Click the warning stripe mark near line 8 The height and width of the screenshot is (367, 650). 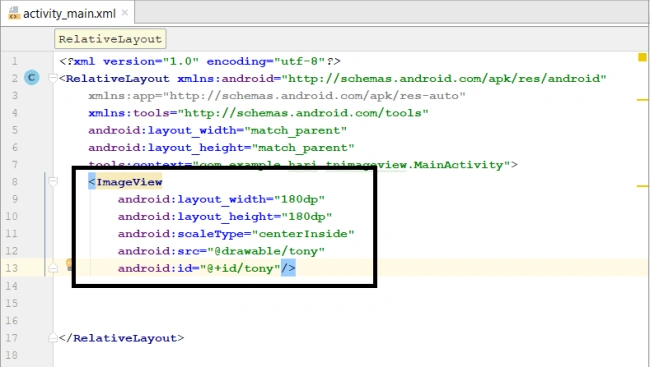tap(642, 186)
